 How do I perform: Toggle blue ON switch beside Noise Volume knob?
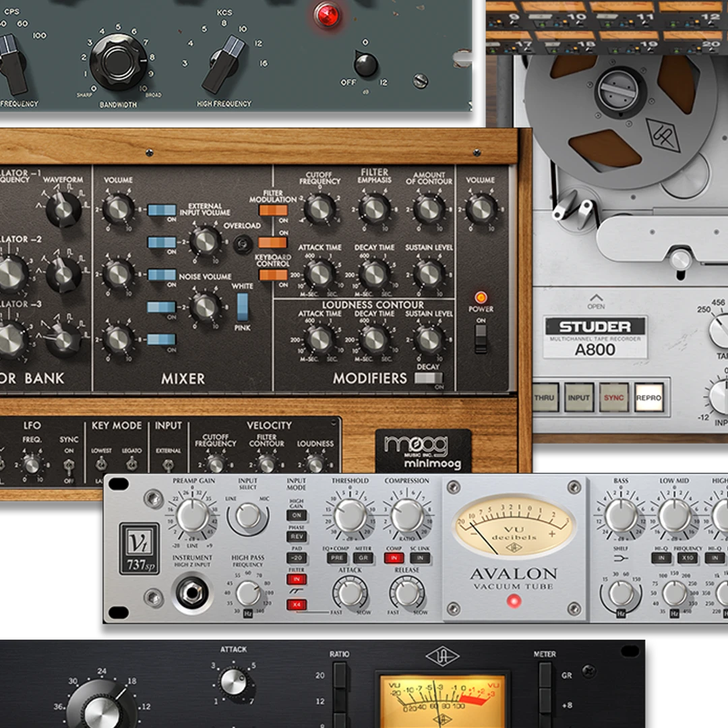(x=162, y=307)
